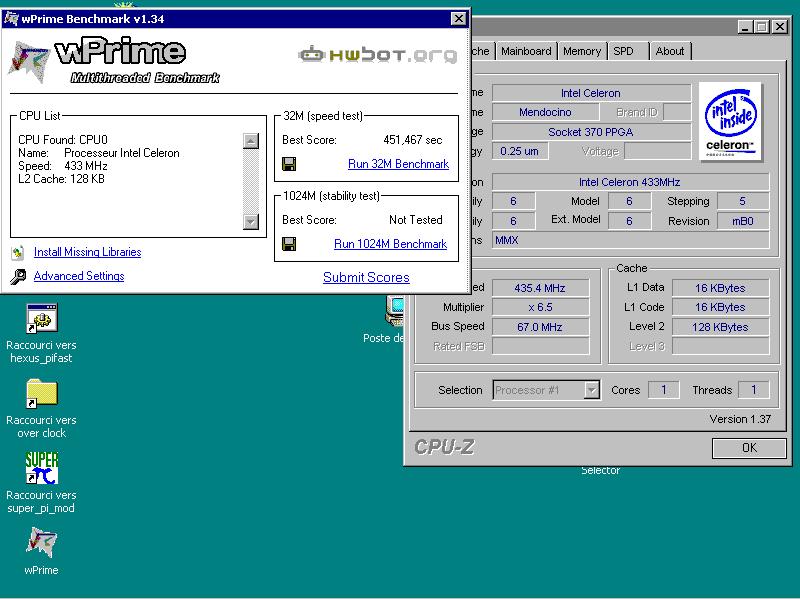Screen dimensions: 800x600
Task: Click the 'Not Tested' score text
Action: [415, 220]
